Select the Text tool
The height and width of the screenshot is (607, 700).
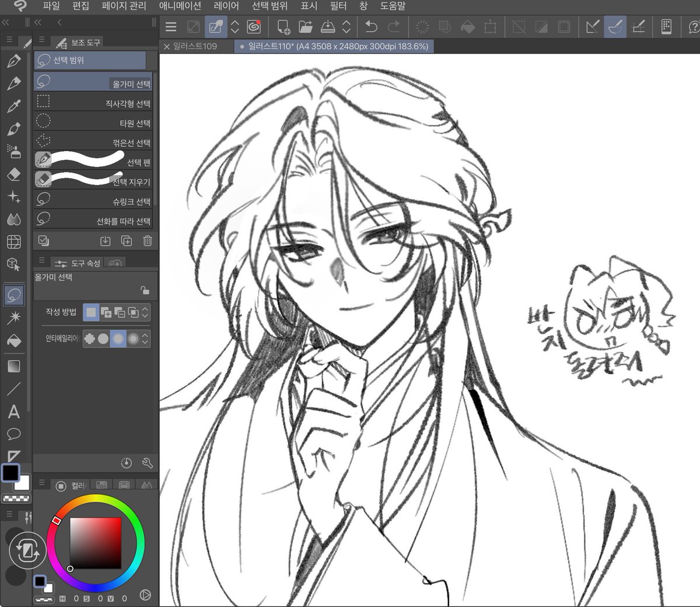point(14,411)
